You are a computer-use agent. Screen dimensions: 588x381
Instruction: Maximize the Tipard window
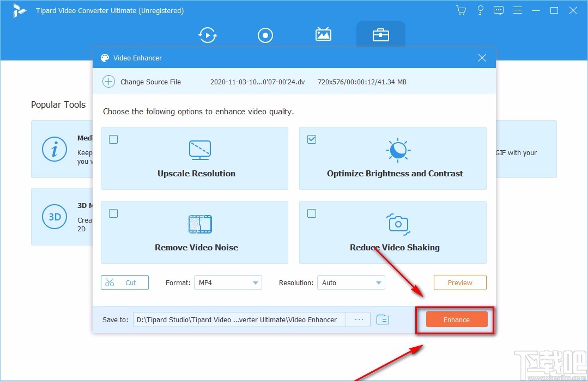click(554, 10)
